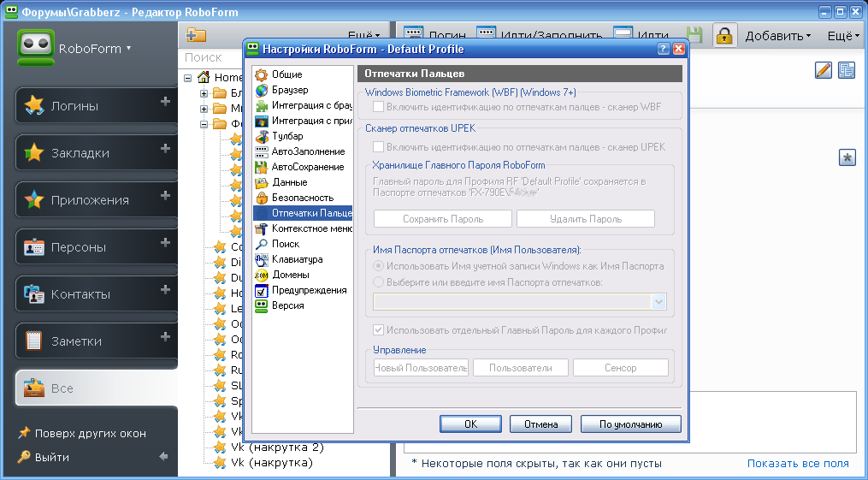The height and width of the screenshot is (480, 868).
Task: Select Выберите или введите имя Паспорта radio
Action: click(379, 282)
